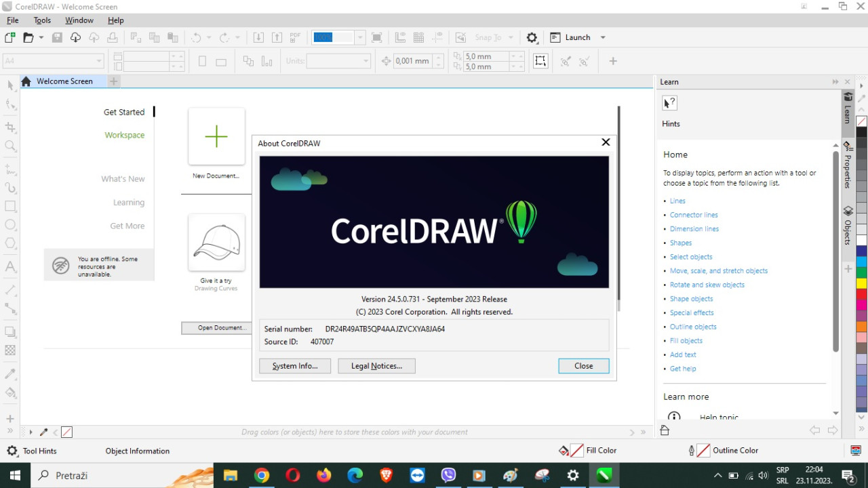
Task: Open the Objects docker tab
Action: pos(848,226)
